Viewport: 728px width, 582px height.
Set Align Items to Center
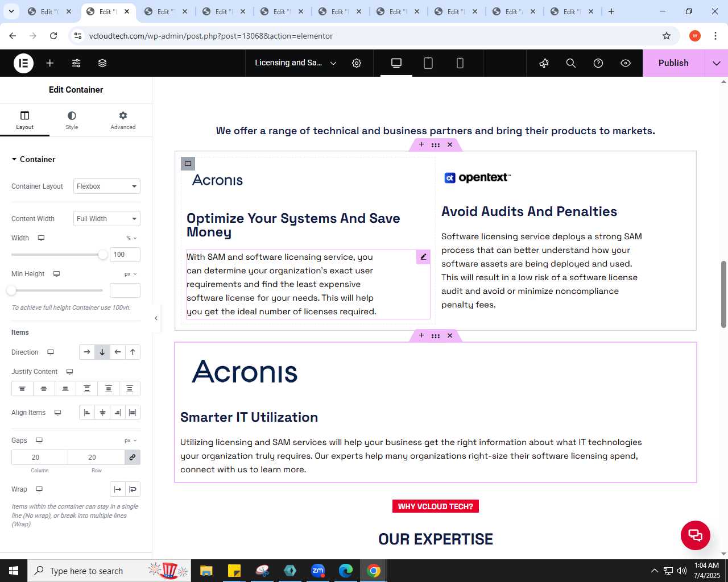point(102,413)
